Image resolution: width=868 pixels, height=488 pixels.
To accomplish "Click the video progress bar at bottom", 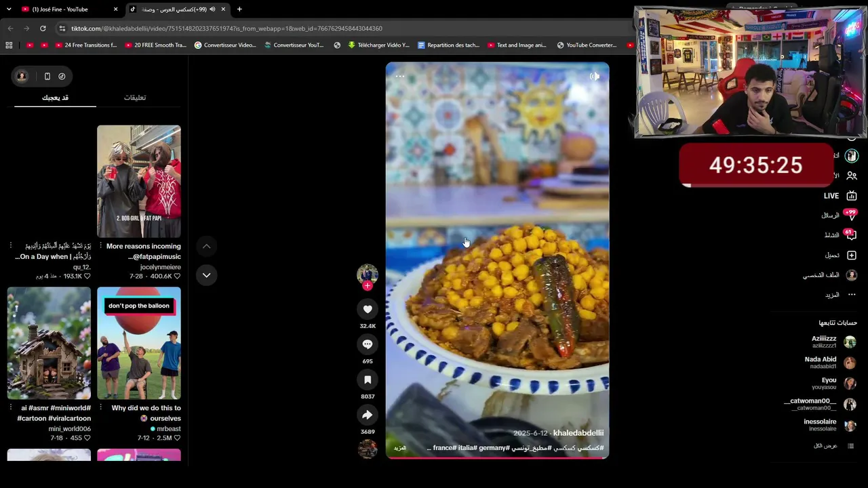I will [x=498, y=457].
